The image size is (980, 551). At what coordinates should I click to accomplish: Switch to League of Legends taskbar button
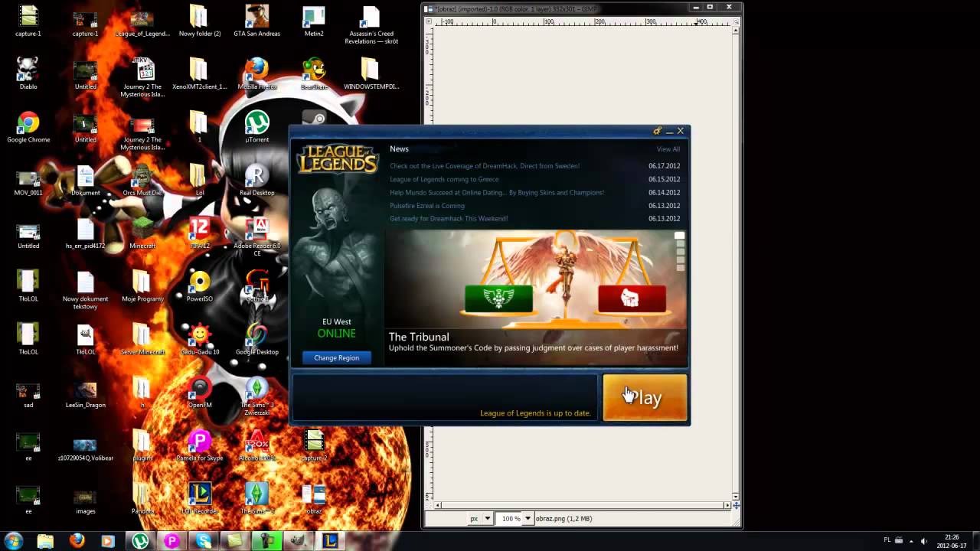(x=329, y=541)
